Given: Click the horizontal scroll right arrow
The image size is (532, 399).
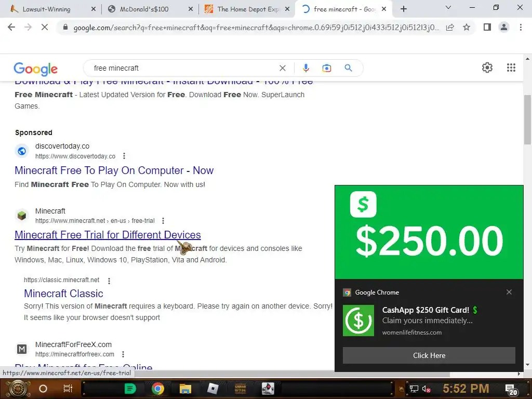Looking at the screenshot, I should 519,374.
